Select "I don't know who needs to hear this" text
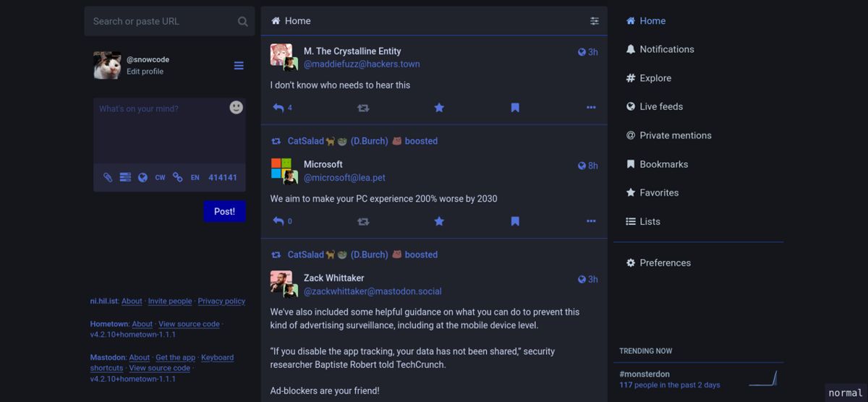This screenshot has height=402, width=868. [340, 85]
